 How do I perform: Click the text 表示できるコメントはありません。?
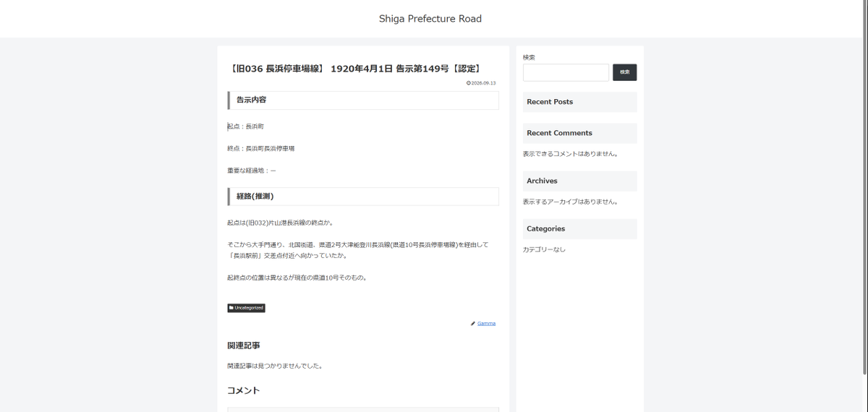pyautogui.click(x=570, y=154)
